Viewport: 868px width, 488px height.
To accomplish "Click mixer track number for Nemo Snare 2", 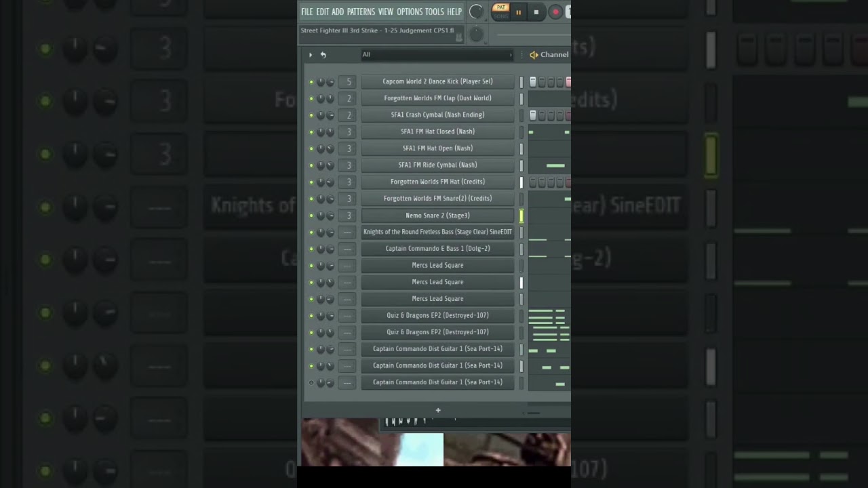I will [x=349, y=216].
